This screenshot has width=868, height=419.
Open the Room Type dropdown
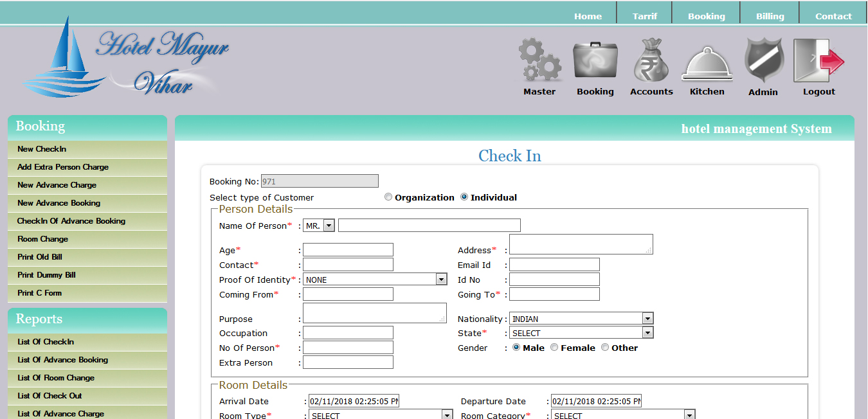pos(381,415)
